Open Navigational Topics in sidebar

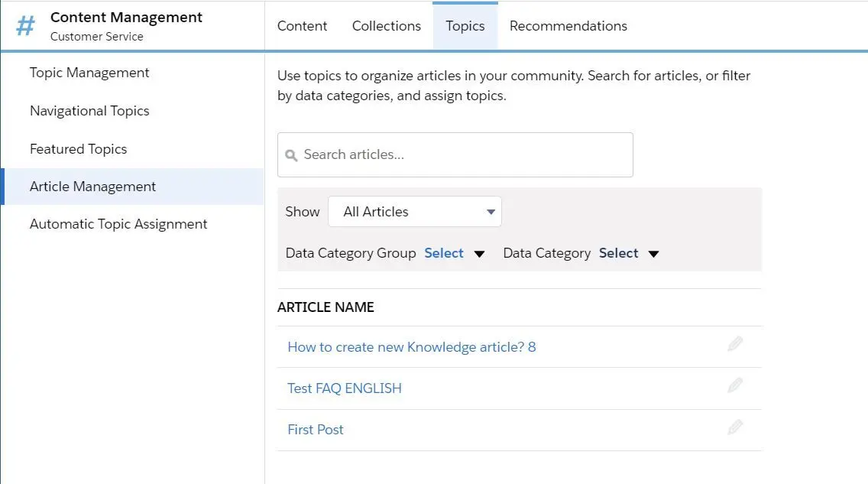(x=89, y=111)
